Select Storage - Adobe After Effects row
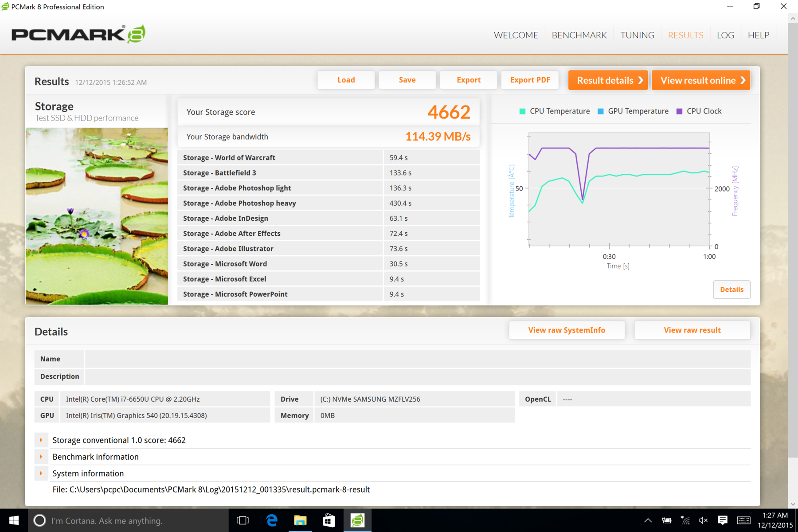Image resolution: width=798 pixels, height=532 pixels. click(x=329, y=234)
